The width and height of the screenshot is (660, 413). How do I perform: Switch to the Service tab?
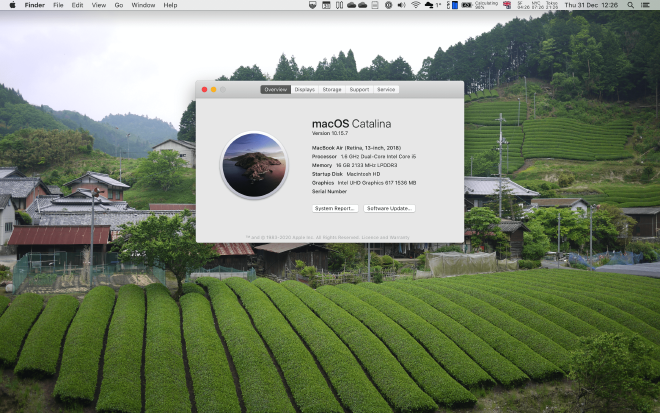click(386, 90)
